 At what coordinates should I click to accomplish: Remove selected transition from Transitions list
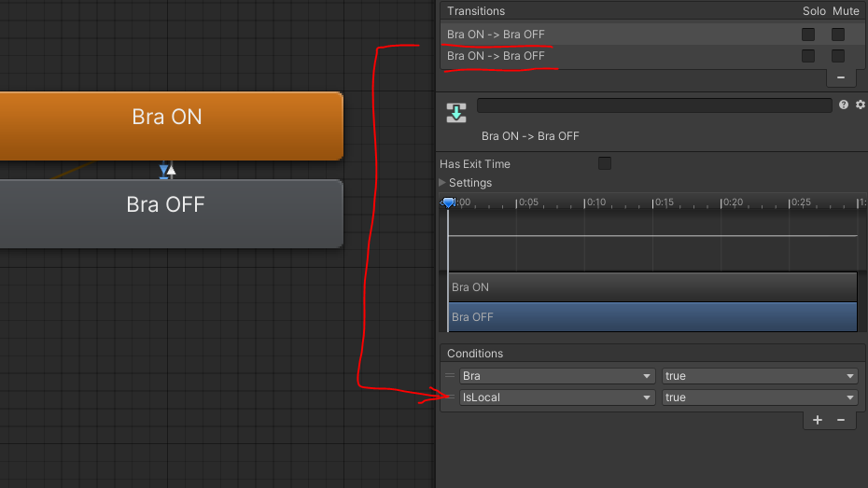coord(841,77)
